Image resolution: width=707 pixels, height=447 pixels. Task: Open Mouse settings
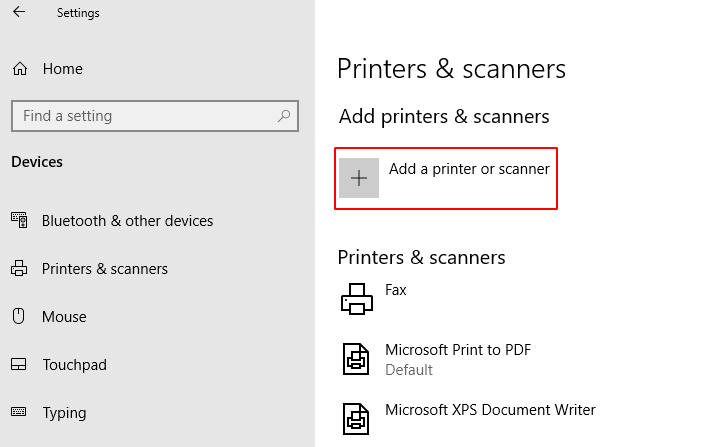(x=64, y=317)
